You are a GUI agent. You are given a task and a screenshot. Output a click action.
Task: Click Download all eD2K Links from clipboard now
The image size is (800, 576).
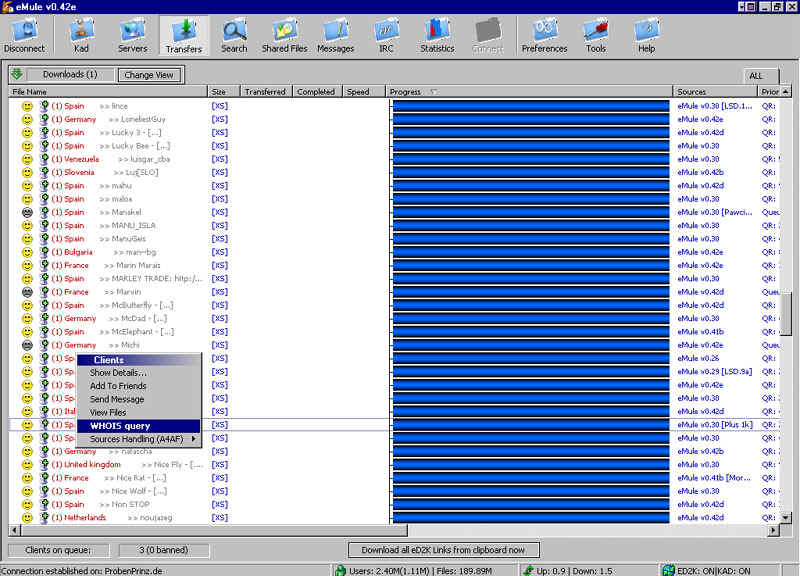pyautogui.click(x=443, y=550)
